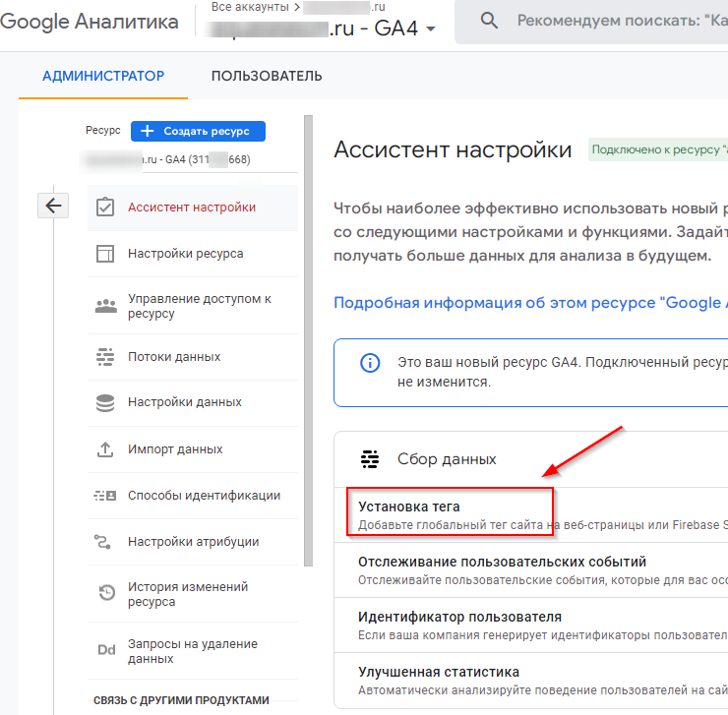Click the Настройки ресурса layout icon
The image size is (728, 715).
(105, 254)
